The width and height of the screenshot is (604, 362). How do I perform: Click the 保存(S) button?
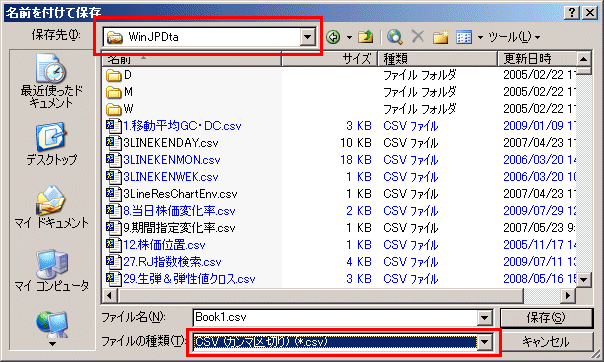click(x=546, y=318)
